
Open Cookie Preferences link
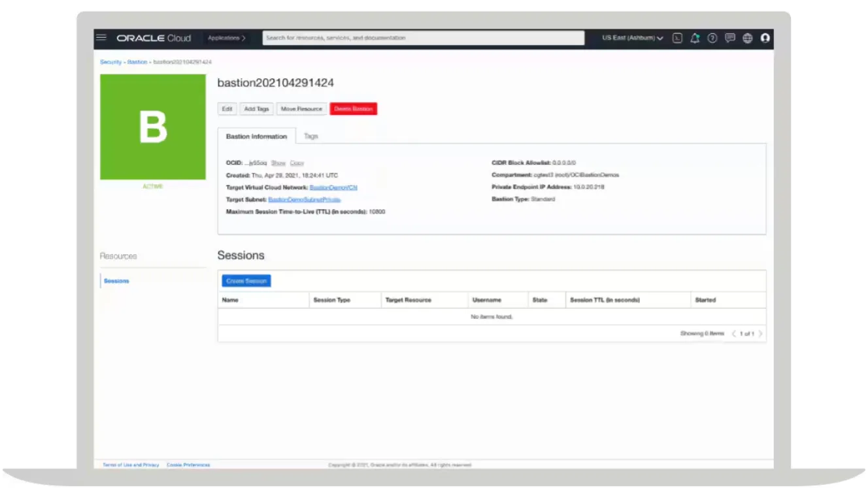(x=188, y=465)
